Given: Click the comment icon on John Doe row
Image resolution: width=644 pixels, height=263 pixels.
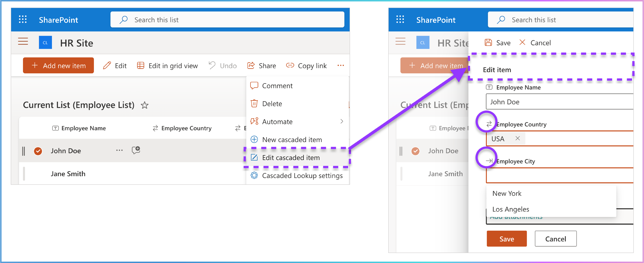Looking at the screenshot, I should coord(136,150).
